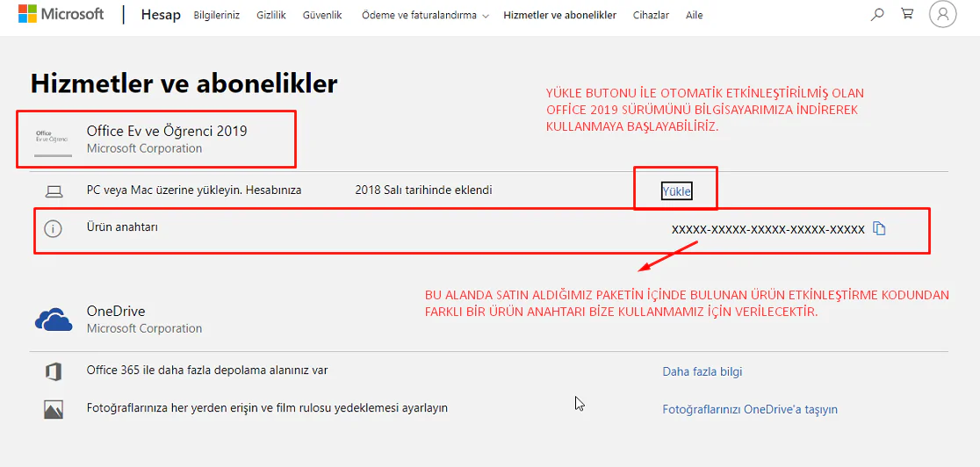This screenshot has width=980, height=467.
Task: Open the Cihazlar menu item
Action: (x=651, y=15)
